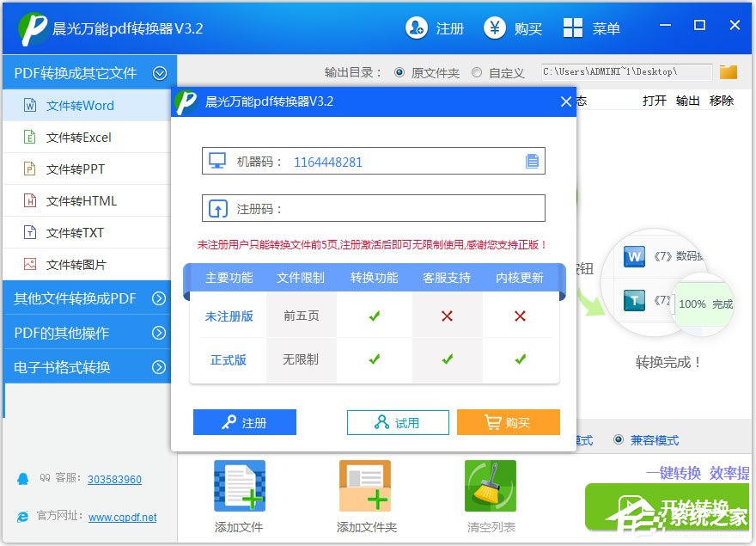The height and width of the screenshot is (546, 756).
Task: Click the 未注册版 row label
Action: [229, 316]
